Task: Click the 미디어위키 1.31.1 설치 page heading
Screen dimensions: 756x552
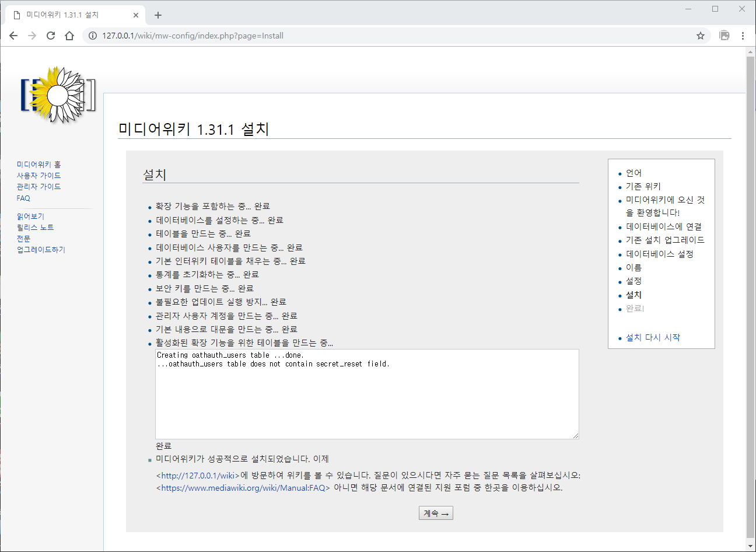Action: [194, 129]
